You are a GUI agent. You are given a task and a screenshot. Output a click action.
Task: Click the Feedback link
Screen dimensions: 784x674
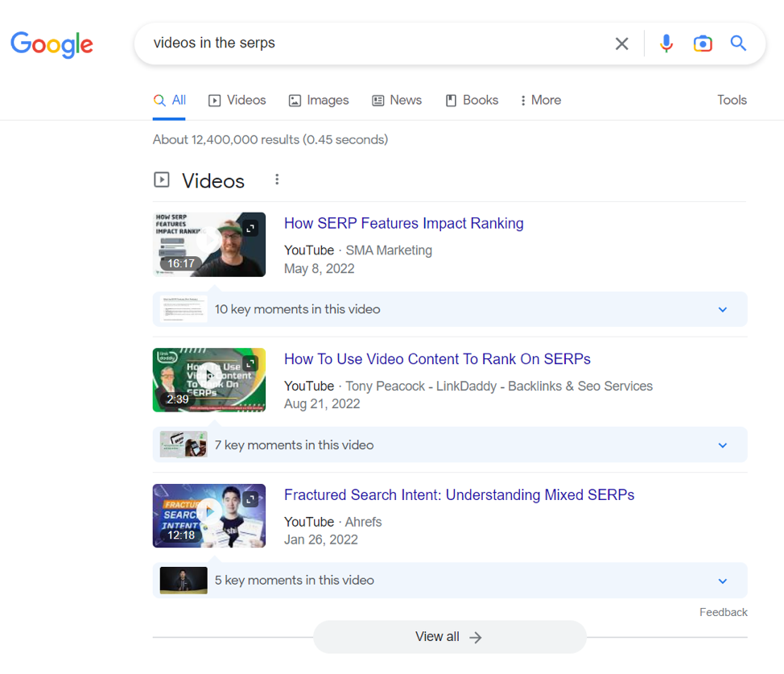pyautogui.click(x=723, y=613)
